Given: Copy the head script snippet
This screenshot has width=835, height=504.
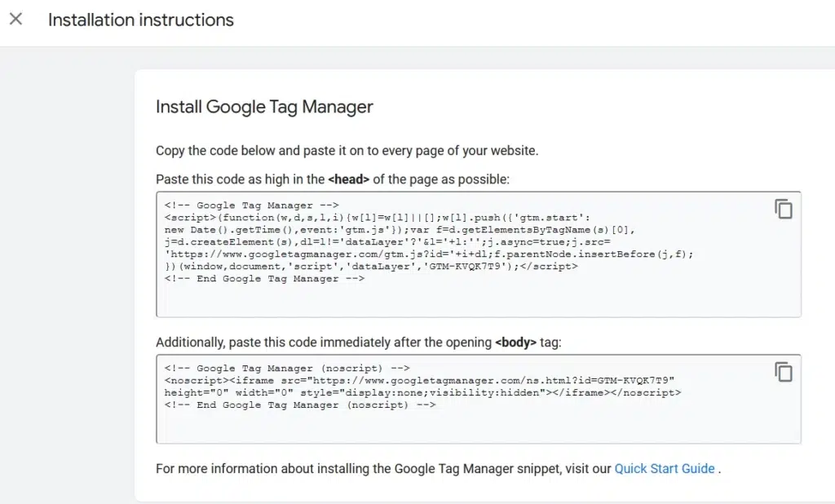Looking at the screenshot, I should [x=783, y=209].
